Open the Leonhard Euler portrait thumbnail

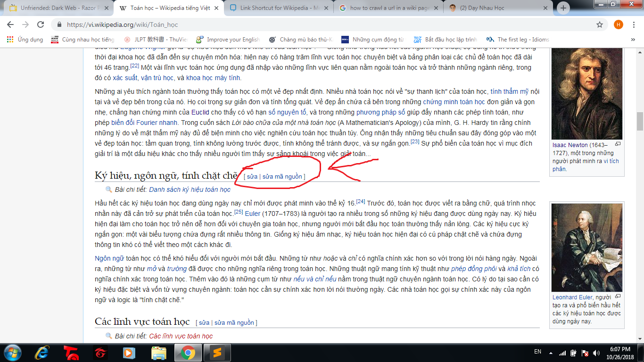(x=586, y=247)
